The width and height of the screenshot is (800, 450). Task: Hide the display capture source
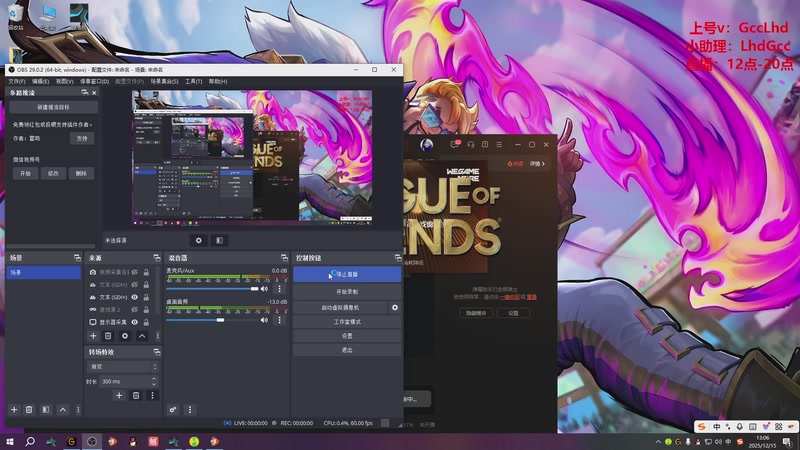pos(135,322)
